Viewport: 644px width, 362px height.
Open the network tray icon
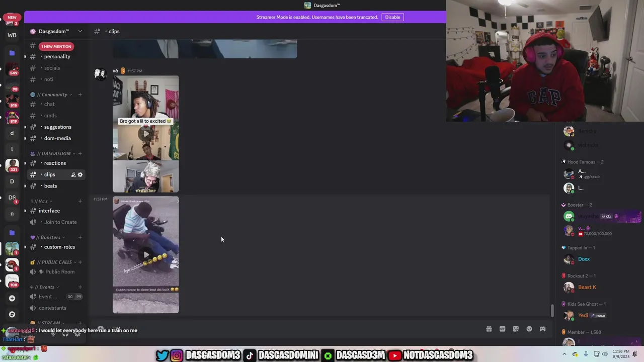pyautogui.click(x=596, y=354)
